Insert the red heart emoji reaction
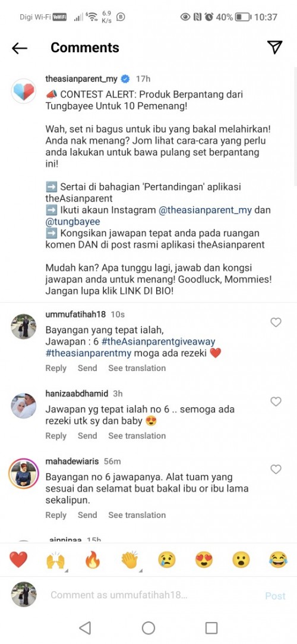The image size is (297, 644). coord(18,560)
